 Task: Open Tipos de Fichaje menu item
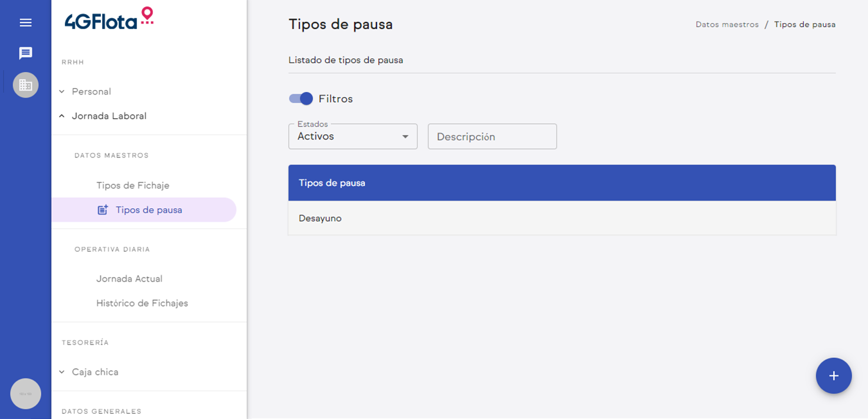click(133, 186)
